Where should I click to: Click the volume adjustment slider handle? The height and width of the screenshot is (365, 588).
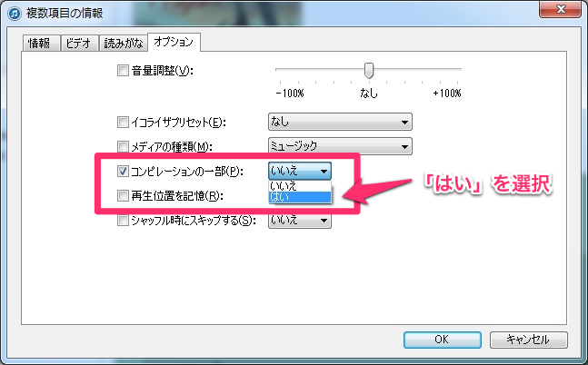369,71
